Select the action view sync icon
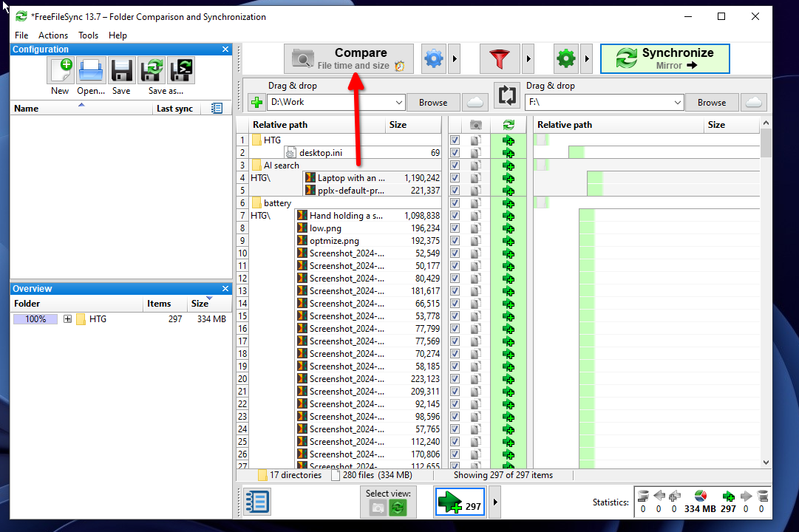This screenshot has width=799, height=532. [398, 508]
